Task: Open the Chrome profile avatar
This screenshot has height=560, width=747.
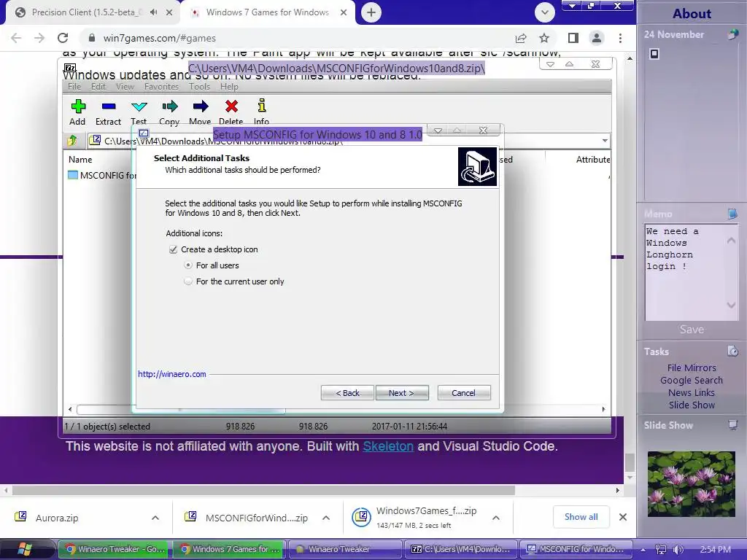Action: click(597, 38)
